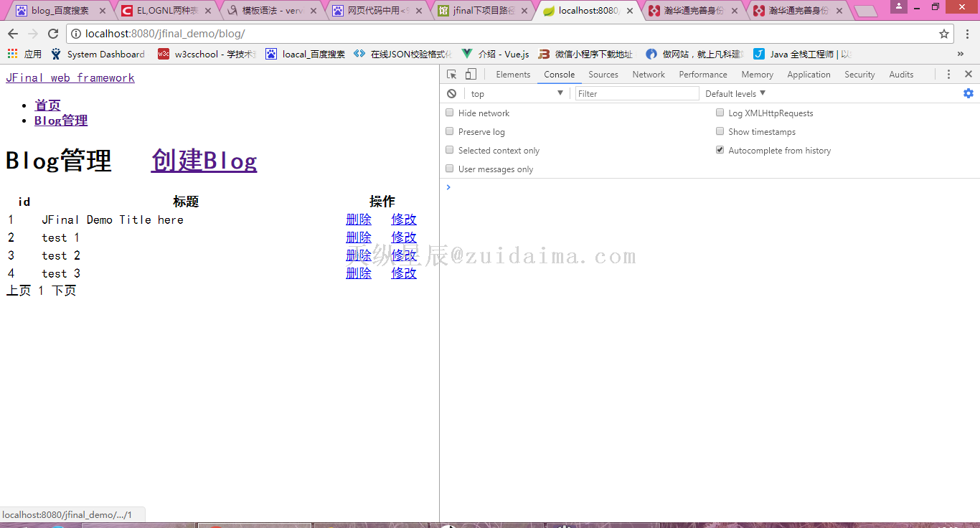The height and width of the screenshot is (528, 980).
Task: Open the Chrome three-dot menu
Action: click(x=966, y=34)
